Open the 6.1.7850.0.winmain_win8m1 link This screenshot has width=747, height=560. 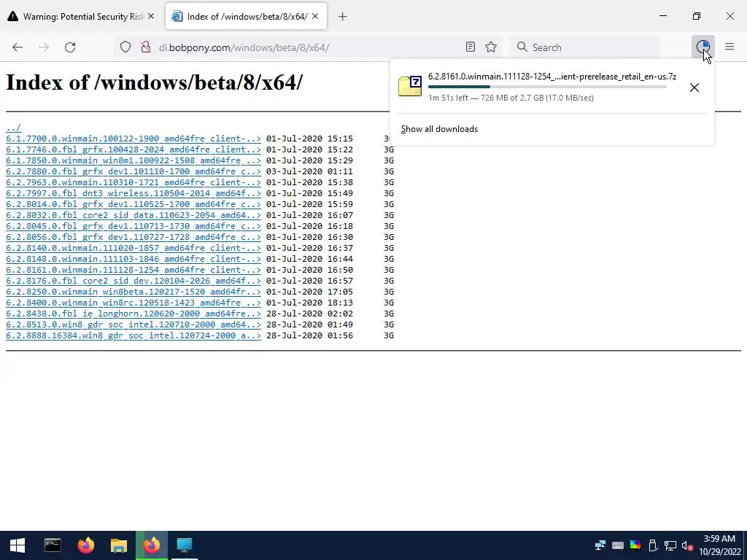[133, 160]
